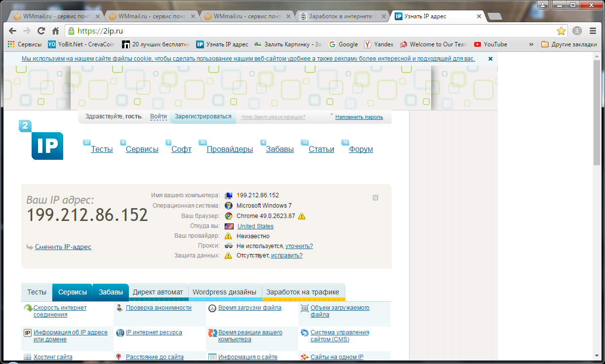605x364 pixels.
Task: Click the address bar URL field
Action: tap(316, 31)
